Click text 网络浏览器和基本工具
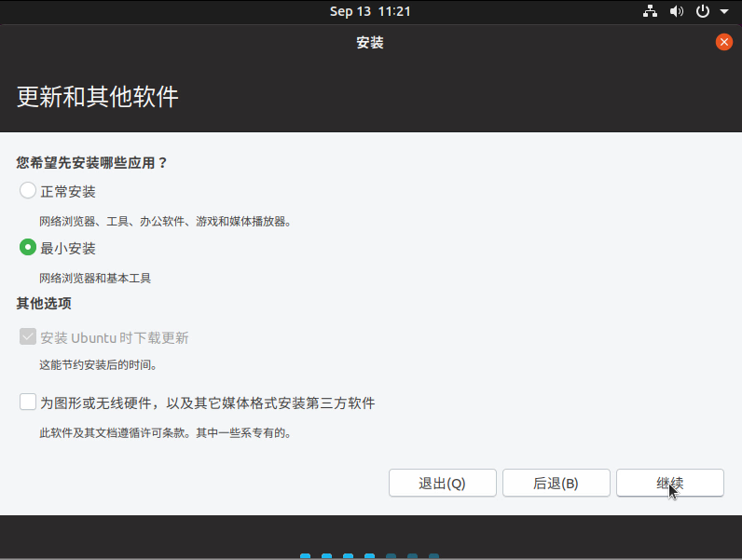The height and width of the screenshot is (560, 742). point(95,278)
